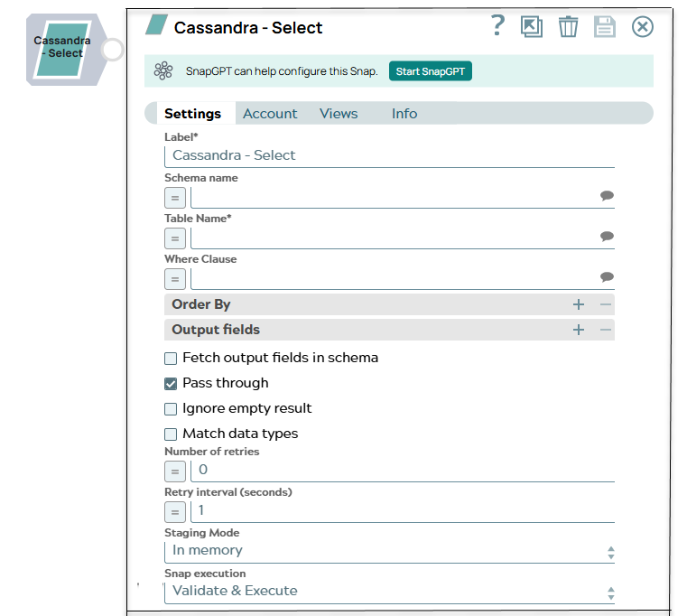This screenshot has height=616, width=687.
Task: Uncheck the Pass through checkbox
Action: tap(171, 384)
